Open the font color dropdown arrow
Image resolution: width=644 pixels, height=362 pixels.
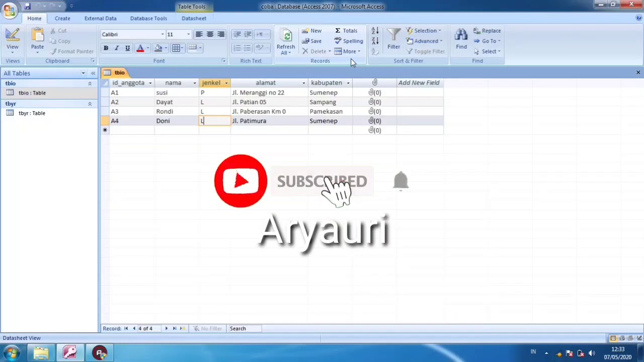click(148, 48)
